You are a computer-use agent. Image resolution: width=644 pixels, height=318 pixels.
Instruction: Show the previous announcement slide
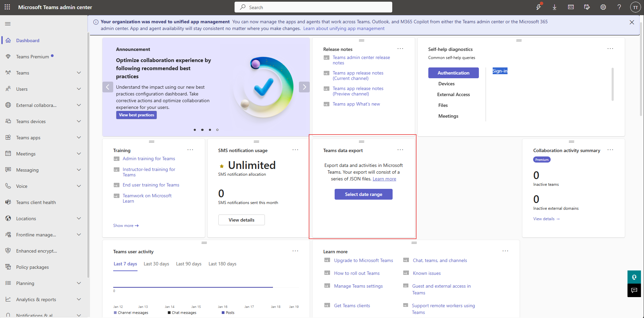tap(108, 87)
